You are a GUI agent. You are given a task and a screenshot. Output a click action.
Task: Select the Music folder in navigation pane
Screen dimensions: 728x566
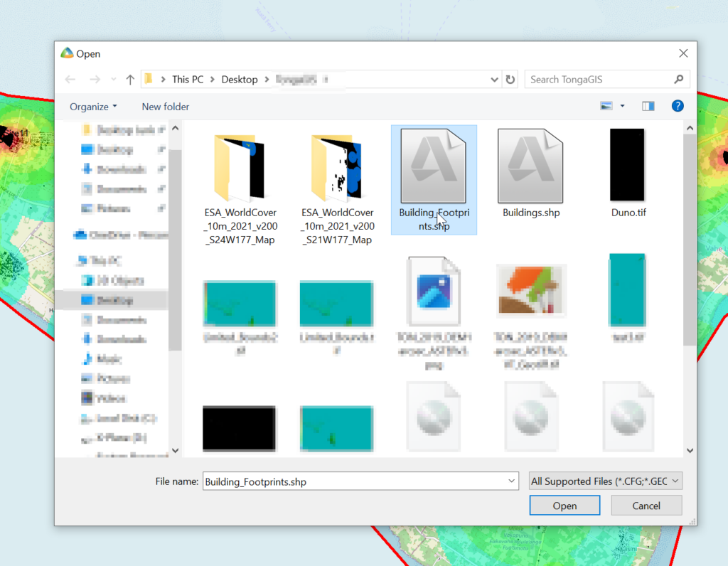[104, 359]
